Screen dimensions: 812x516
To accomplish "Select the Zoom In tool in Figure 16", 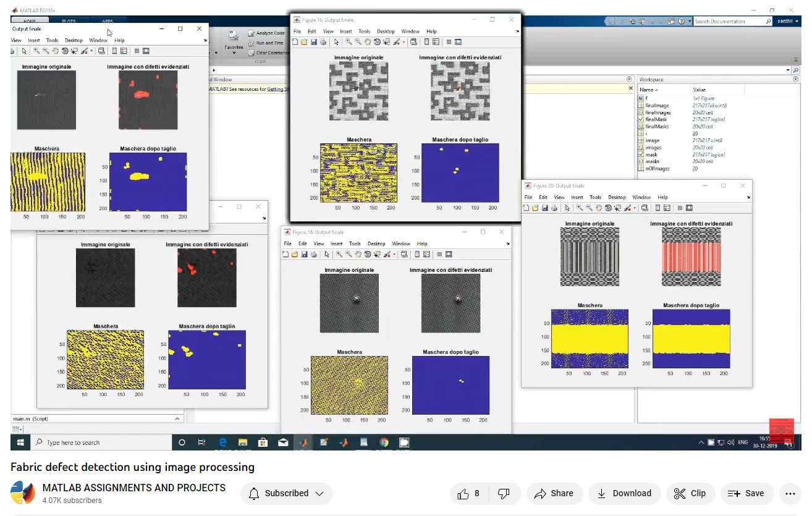I will (x=348, y=41).
